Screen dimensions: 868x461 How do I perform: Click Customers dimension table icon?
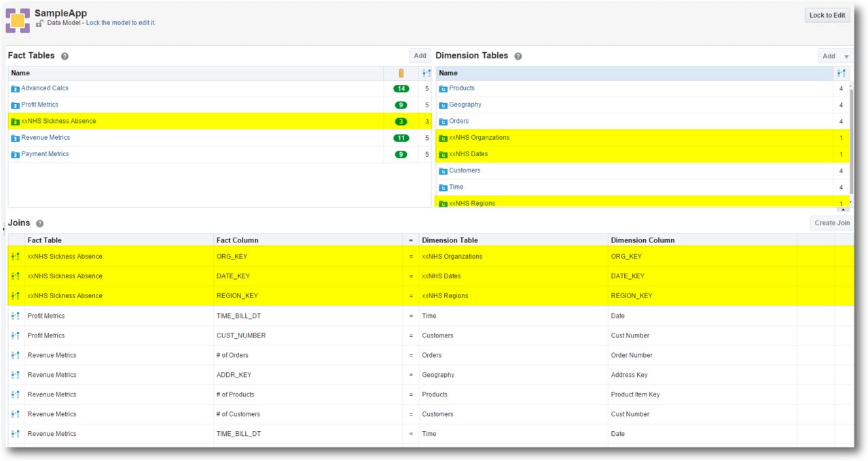[443, 171]
